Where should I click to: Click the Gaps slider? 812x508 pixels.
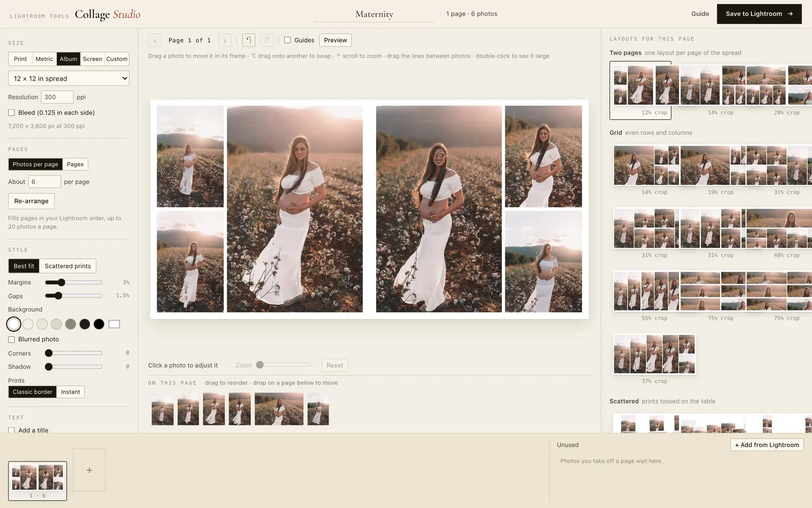coord(74,296)
